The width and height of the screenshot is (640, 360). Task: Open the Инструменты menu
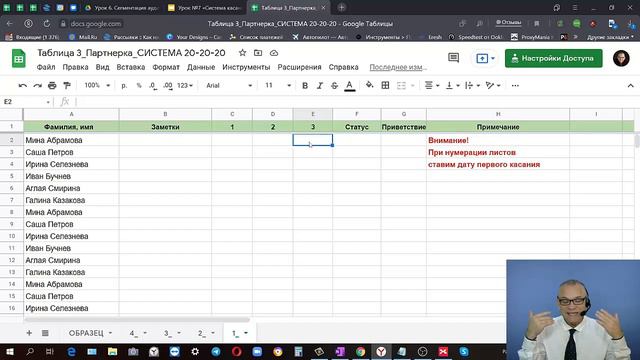point(246,67)
